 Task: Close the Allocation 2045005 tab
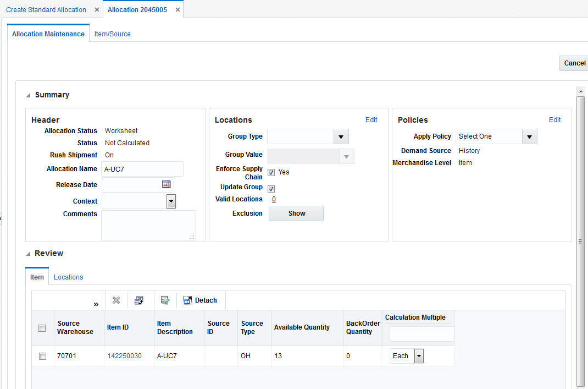click(x=177, y=9)
